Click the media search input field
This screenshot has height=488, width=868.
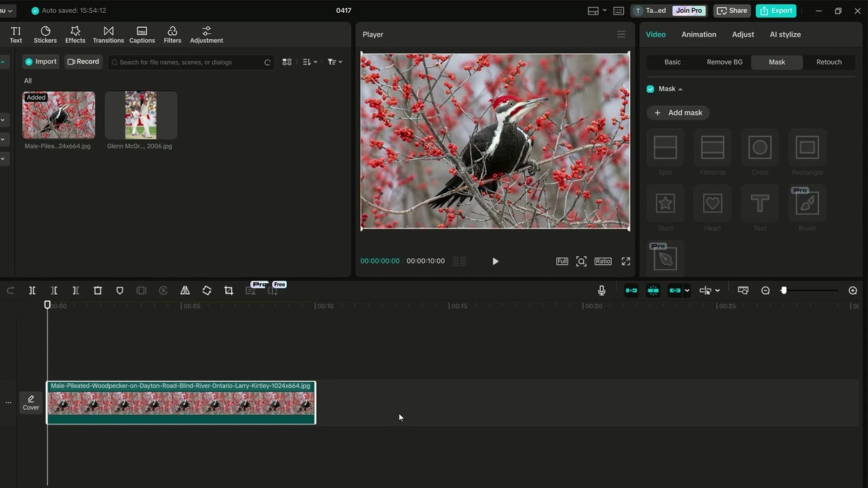[x=191, y=62]
